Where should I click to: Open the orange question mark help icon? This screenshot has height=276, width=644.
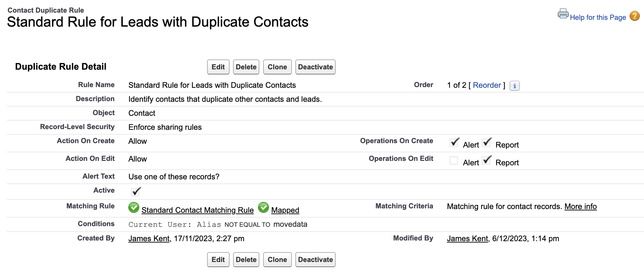pos(635,16)
